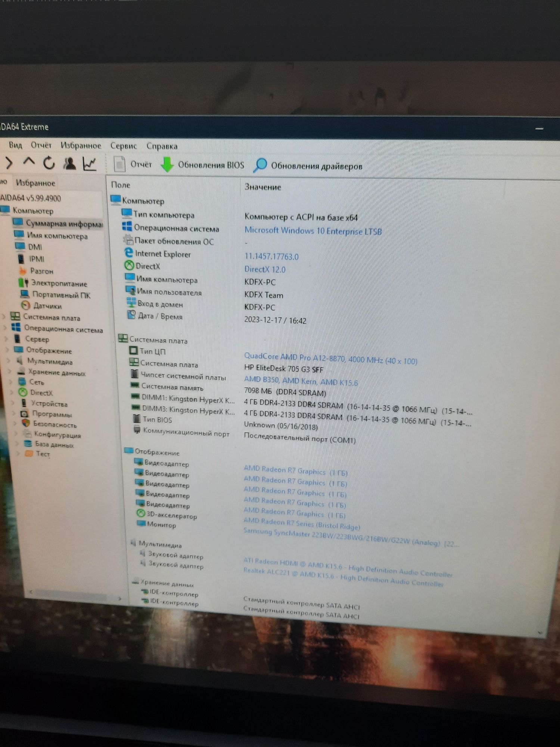The image size is (560, 747).
Task: Expand the Сеть tree node
Action: (12, 382)
